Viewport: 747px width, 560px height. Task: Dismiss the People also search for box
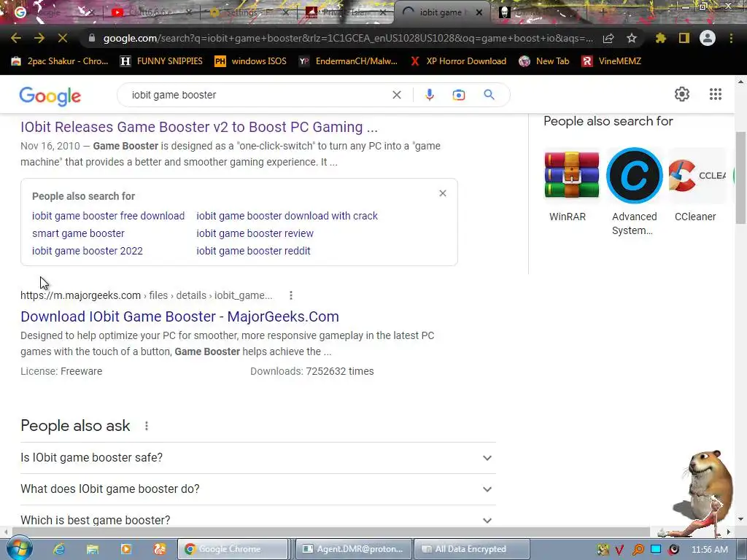pyautogui.click(x=443, y=193)
